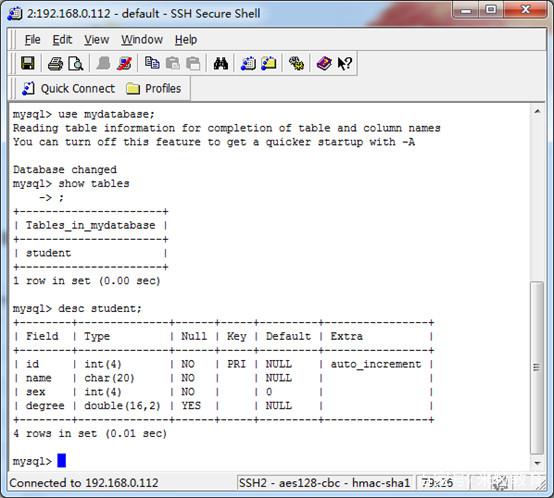Open the Edit menu
The width and height of the screenshot is (554, 498).
[62, 40]
